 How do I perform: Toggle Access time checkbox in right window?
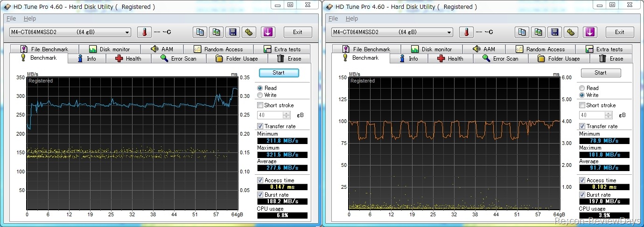tap(582, 180)
